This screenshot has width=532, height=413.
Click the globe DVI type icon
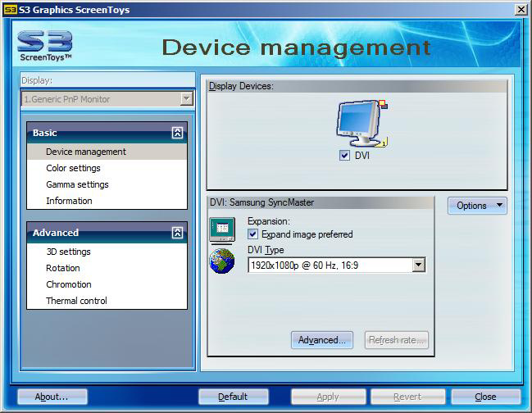coord(221,261)
